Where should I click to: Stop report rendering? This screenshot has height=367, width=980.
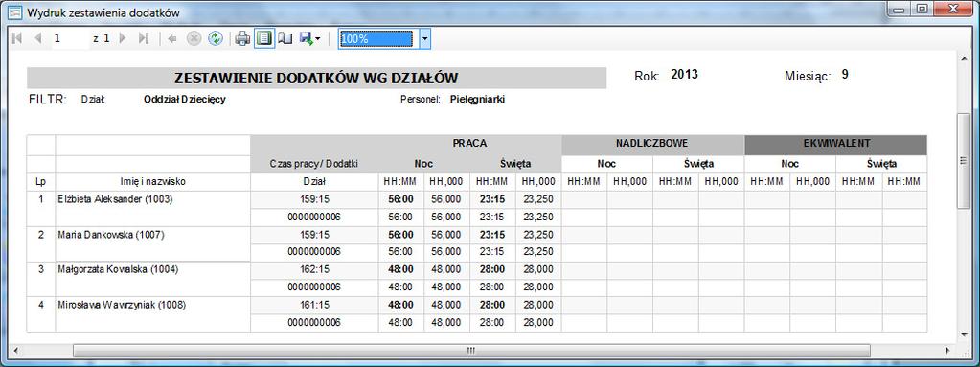point(194,38)
